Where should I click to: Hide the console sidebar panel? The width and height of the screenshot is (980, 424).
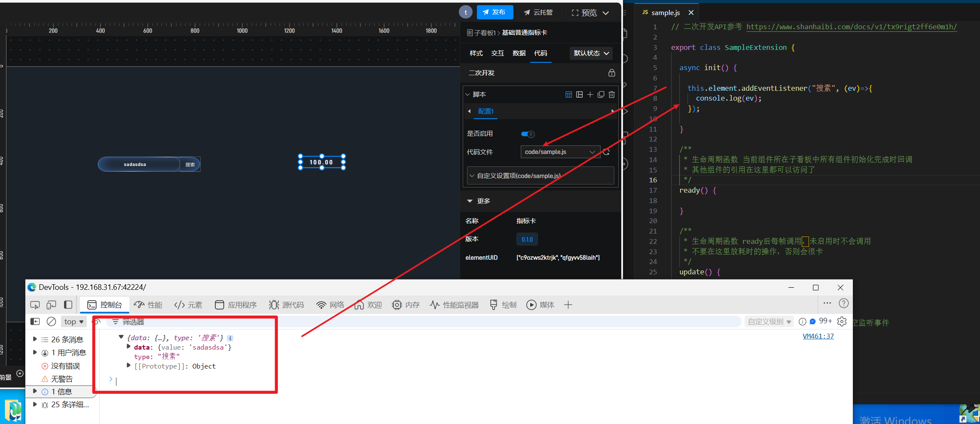(x=35, y=322)
